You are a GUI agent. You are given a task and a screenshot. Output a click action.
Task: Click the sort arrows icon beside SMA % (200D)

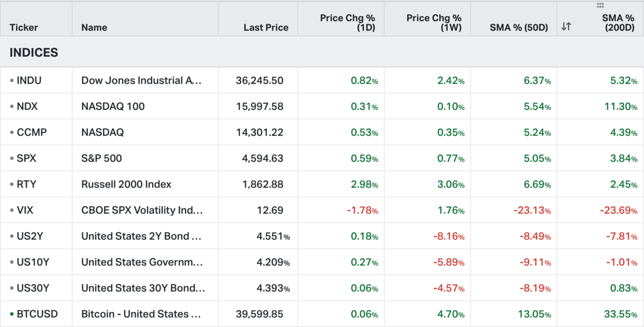[x=566, y=27]
